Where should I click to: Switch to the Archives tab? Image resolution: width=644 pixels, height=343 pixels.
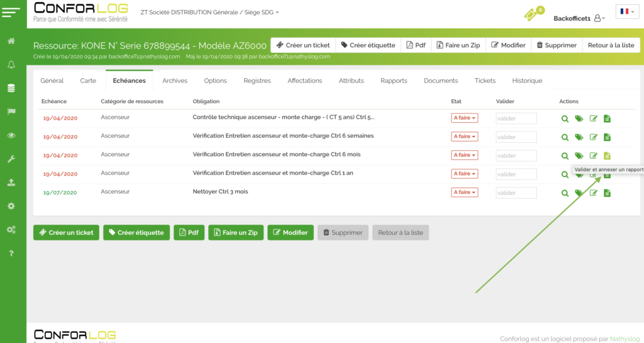point(175,81)
